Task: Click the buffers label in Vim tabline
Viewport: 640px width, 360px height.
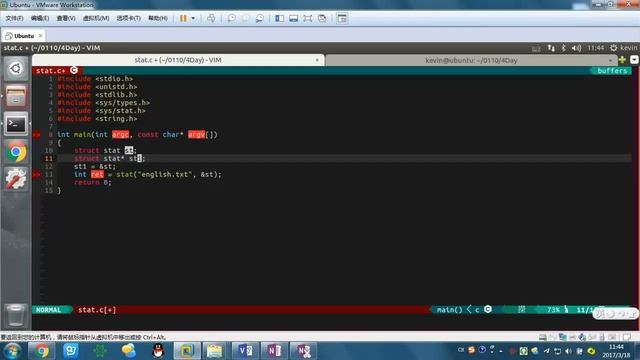Action: coord(611,71)
